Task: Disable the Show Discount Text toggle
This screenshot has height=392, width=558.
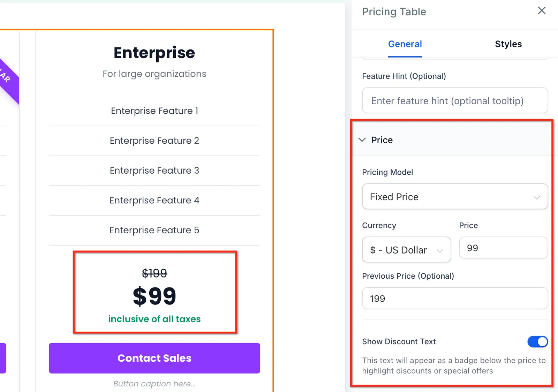Action: (537, 342)
